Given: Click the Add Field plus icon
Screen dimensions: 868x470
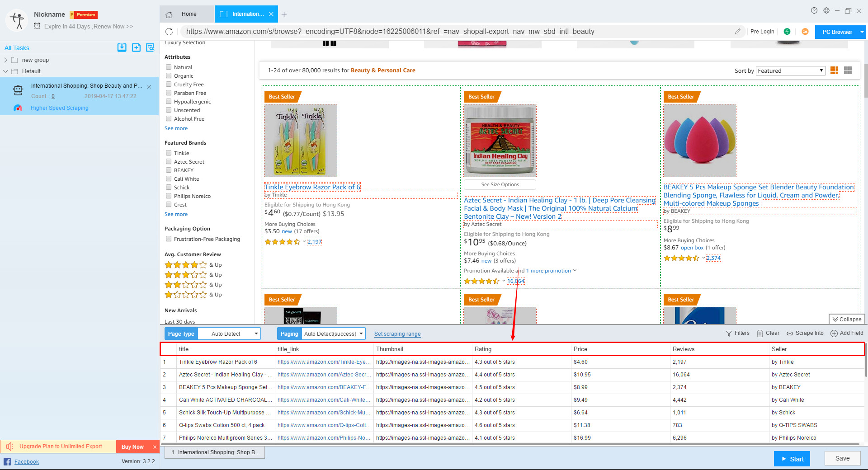Looking at the screenshot, I should click(834, 334).
